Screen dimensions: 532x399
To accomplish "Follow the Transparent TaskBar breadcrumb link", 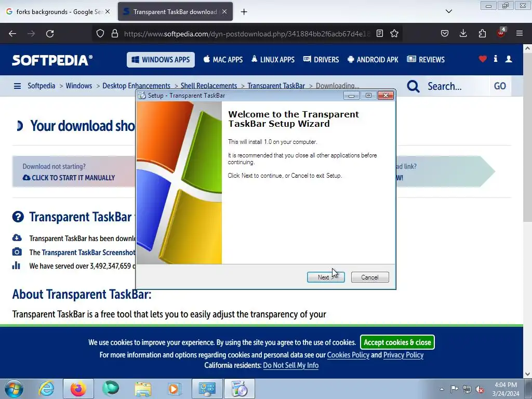I will (x=276, y=86).
